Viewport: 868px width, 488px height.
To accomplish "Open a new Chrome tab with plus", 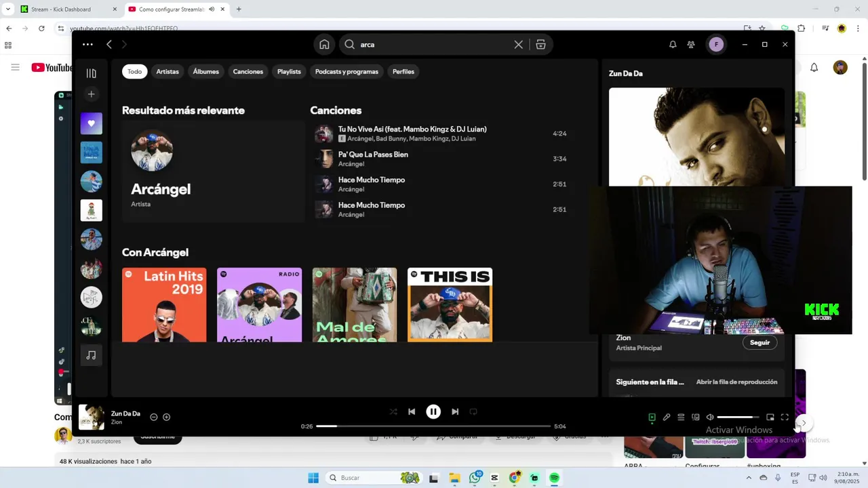I will [239, 9].
